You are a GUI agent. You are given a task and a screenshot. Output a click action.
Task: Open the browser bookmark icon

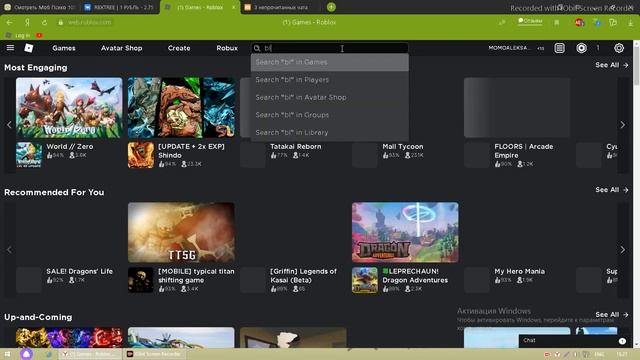(x=556, y=22)
